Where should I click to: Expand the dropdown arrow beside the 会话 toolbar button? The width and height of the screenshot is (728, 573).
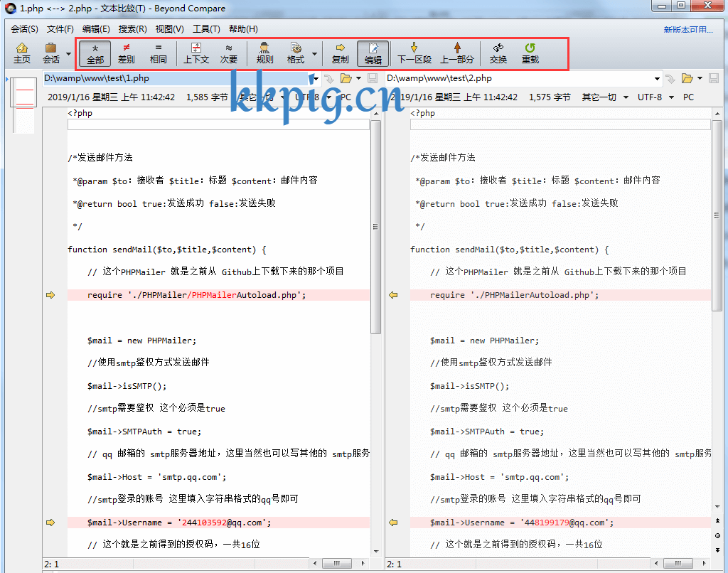coord(69,53)
